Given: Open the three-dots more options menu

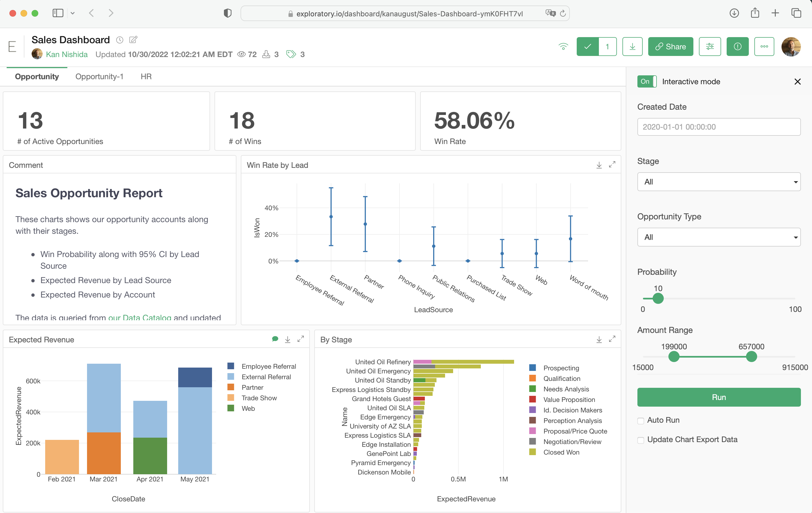Looking at the screenshot, I should (x=764, y=47).
